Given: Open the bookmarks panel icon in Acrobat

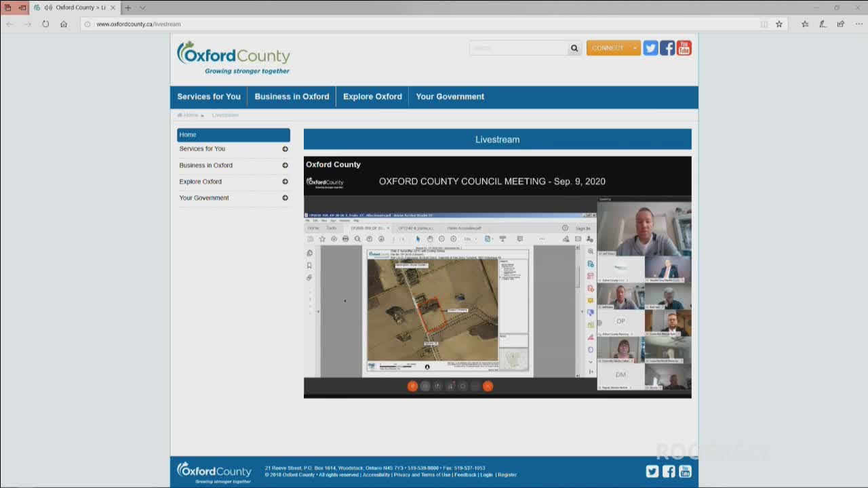Looking at the screenshot, I should point(309,266).
